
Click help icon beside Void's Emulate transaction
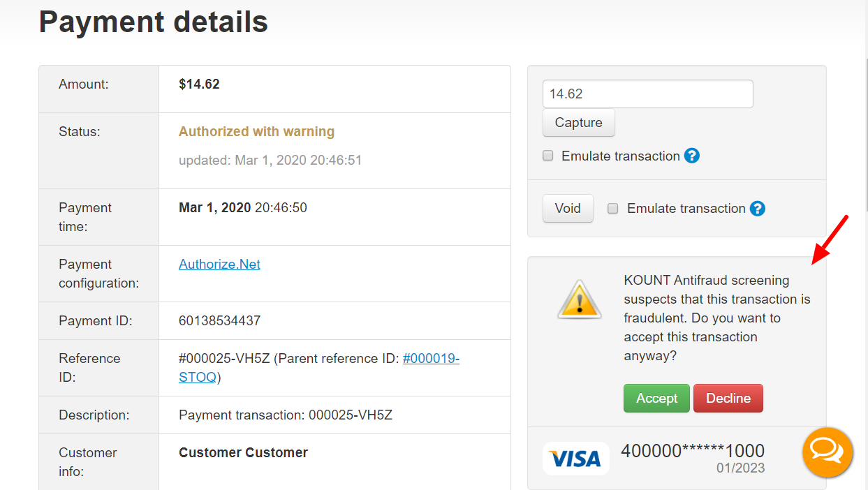758,208
